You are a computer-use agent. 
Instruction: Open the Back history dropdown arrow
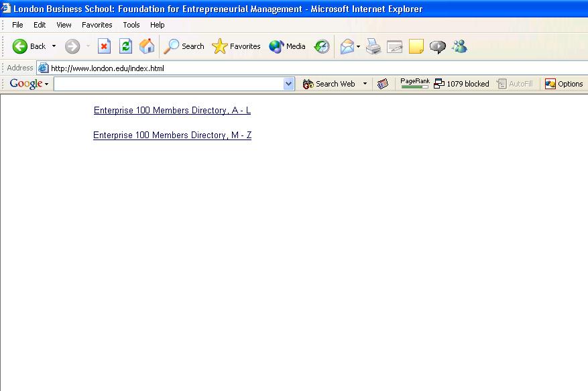[54, 46]
